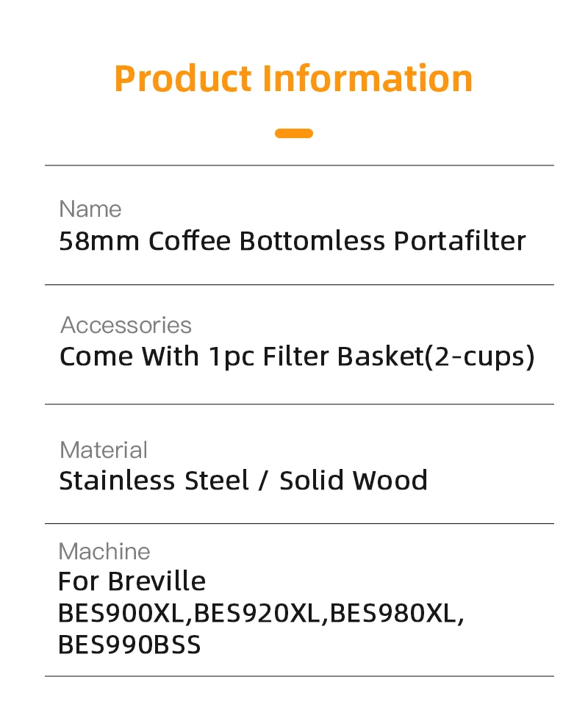
Task: Click the BES900XL model number
Action: click(124, 613)
